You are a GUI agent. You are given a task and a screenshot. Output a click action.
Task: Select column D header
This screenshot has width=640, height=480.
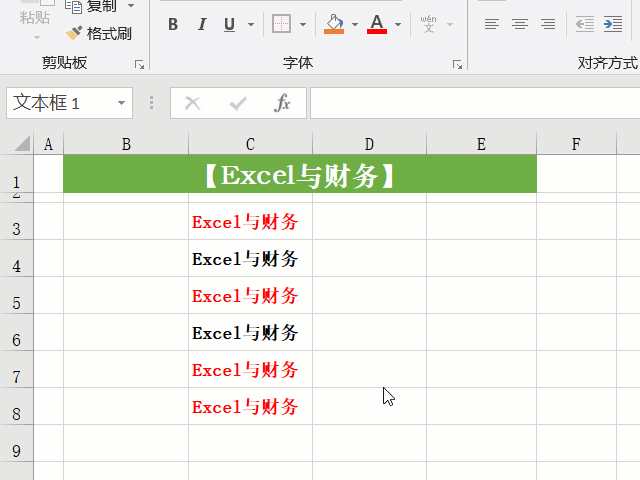pyautogui.click(x=369, y=144)
